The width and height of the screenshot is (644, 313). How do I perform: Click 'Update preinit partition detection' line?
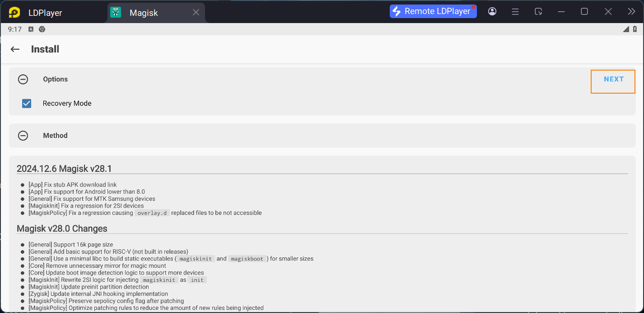89,287
